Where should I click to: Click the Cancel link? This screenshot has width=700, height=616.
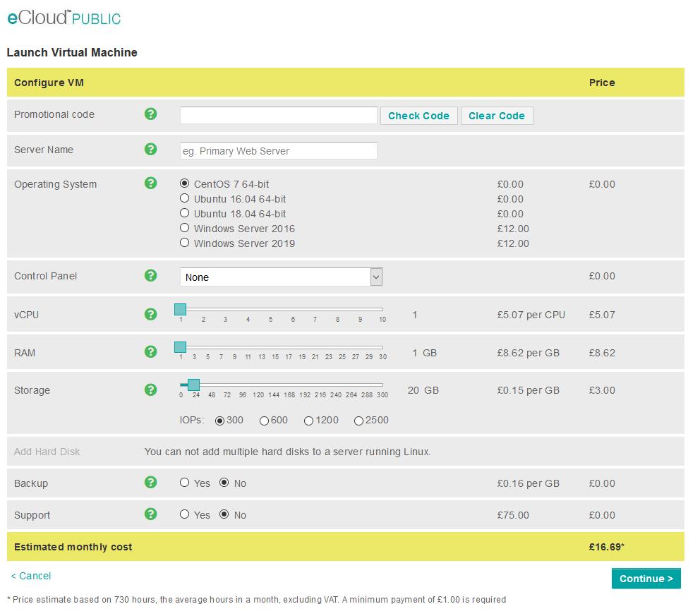coord(30,576)
